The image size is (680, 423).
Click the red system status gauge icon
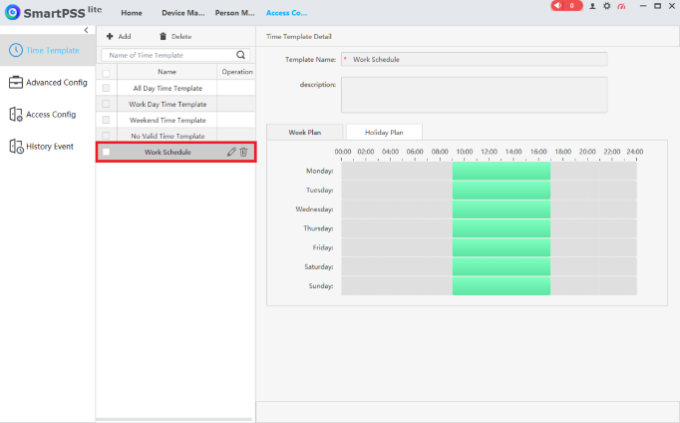[x=621, y=6]
